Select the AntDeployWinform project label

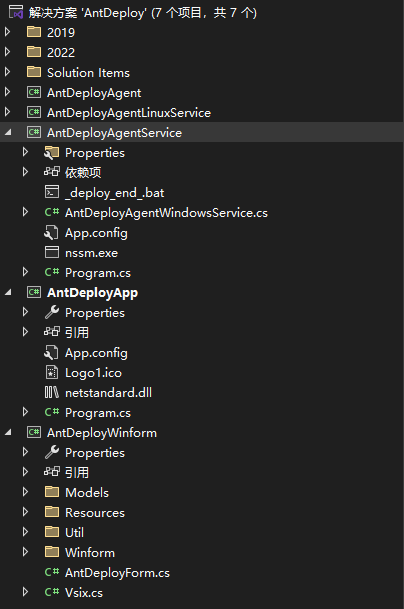pyautogui.click(x=102, y=433)
